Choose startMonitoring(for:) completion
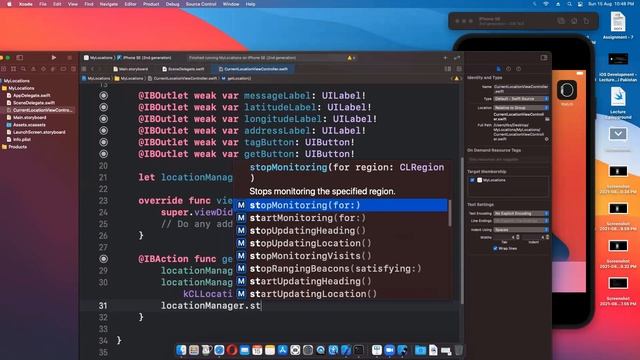 (x=341, y=218)
